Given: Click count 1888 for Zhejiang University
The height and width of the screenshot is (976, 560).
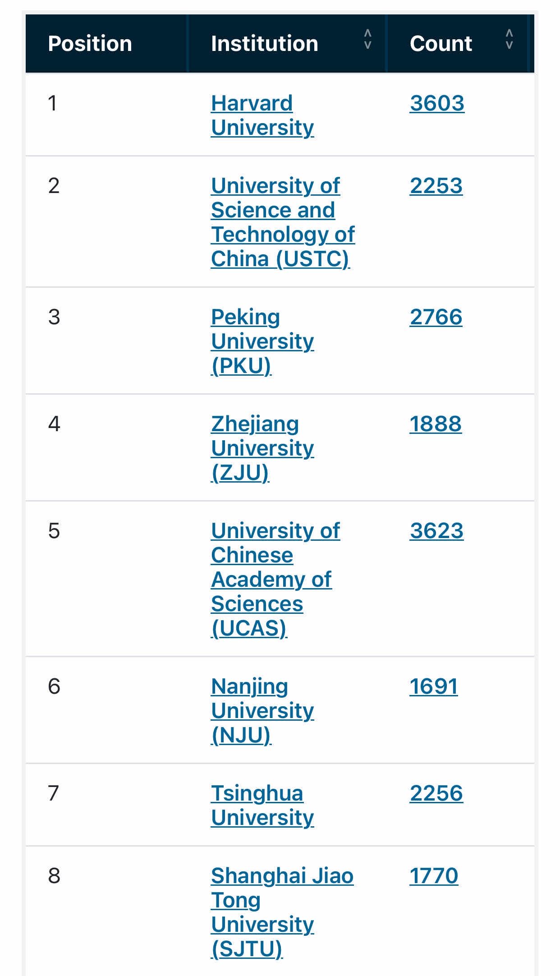Looking at the screenshot, I should point(436,424).
